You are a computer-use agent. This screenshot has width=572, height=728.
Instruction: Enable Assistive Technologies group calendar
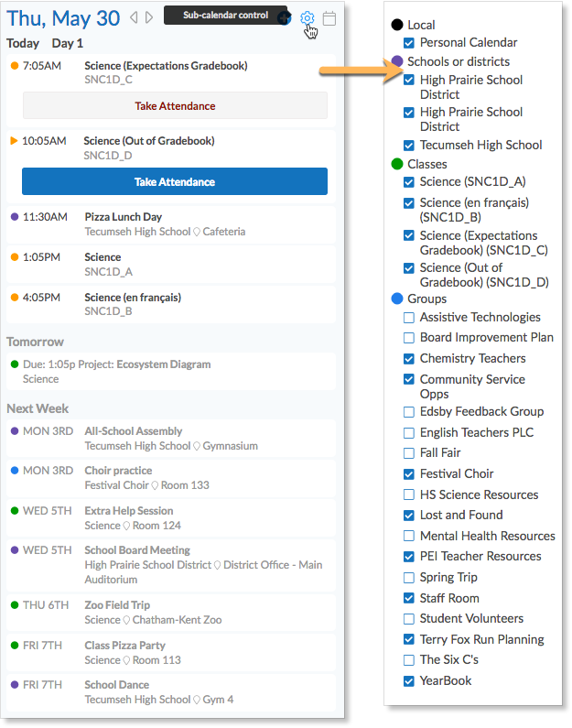tap(409, 318)
